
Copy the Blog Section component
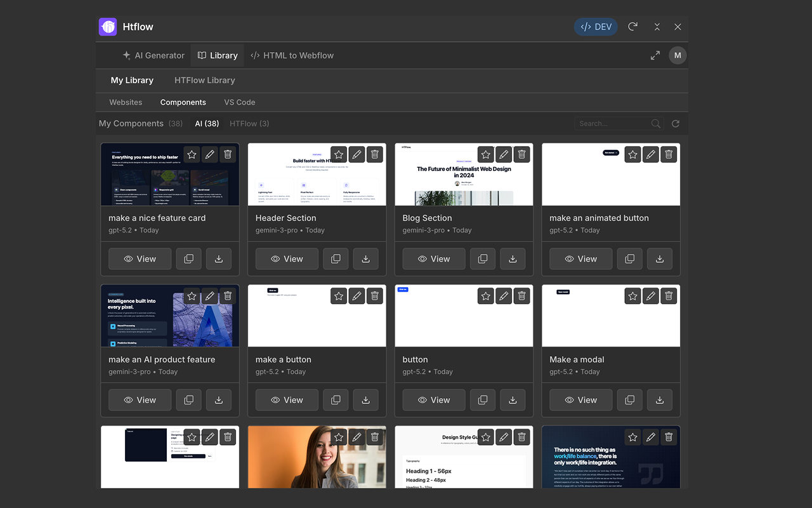click(x=483, y=259)
